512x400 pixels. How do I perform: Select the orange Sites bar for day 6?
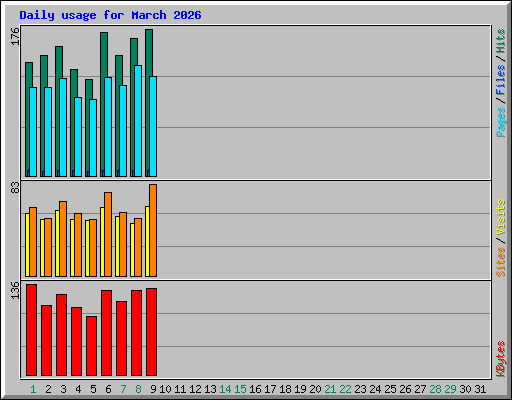(108, 234)
